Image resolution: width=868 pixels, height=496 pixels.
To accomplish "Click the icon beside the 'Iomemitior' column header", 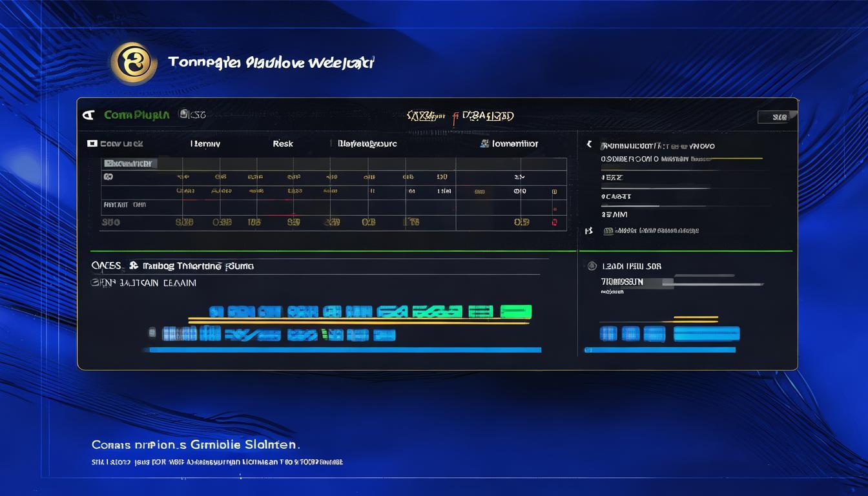I will pyautogui.click(x=484, y=143).
